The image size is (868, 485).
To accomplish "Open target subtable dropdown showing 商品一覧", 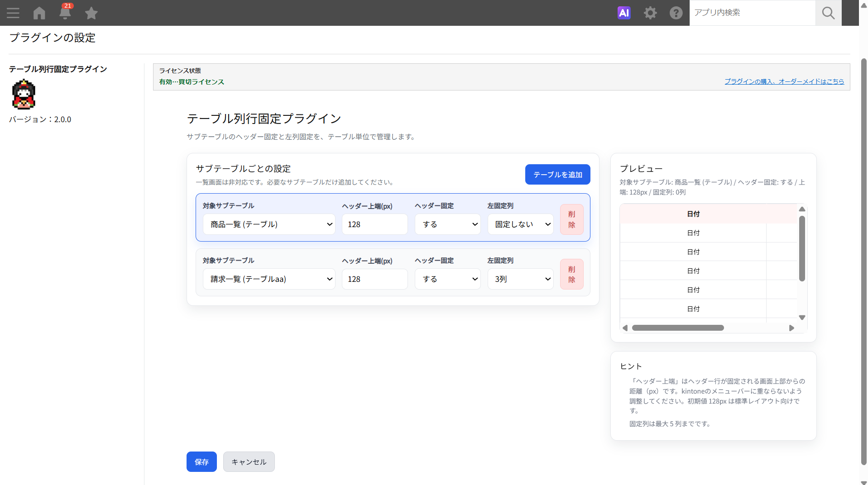I will (x=269, y=224).
